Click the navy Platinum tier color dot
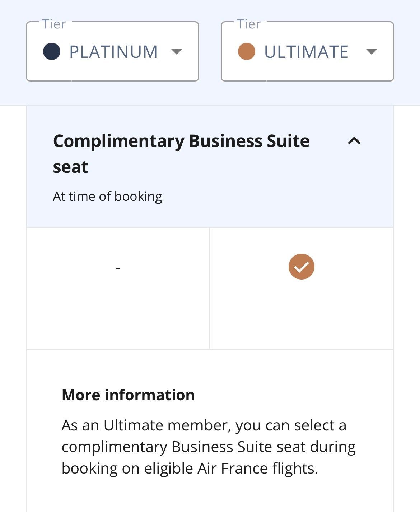 pos(52,51)
